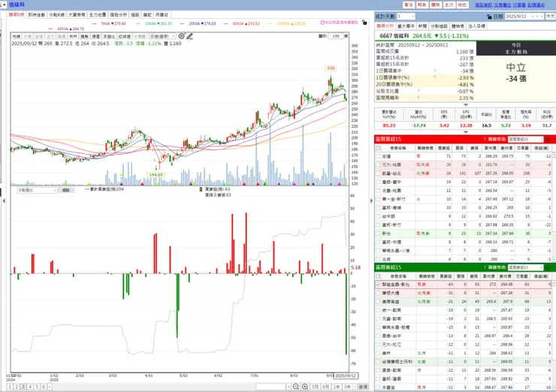
Task: Collapse the right panel using splitter arrow
Action: pos(371,201)
